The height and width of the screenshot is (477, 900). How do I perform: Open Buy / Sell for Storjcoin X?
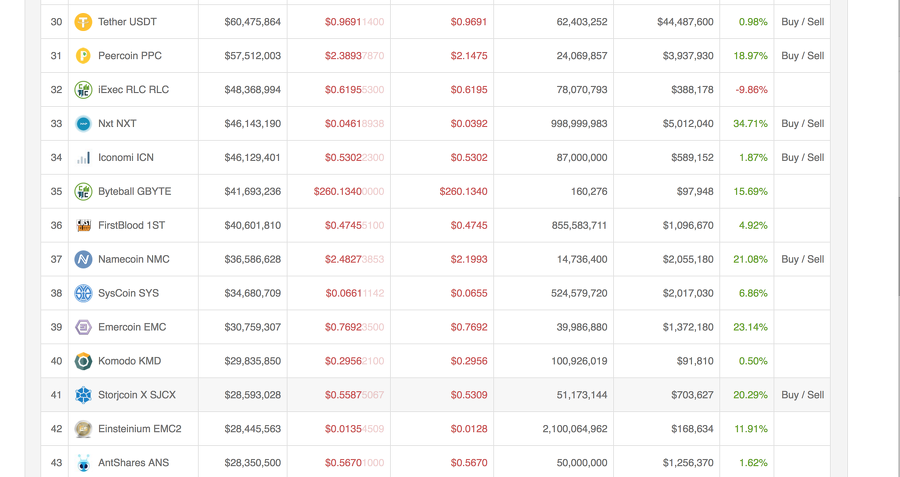tap(802, 395)
